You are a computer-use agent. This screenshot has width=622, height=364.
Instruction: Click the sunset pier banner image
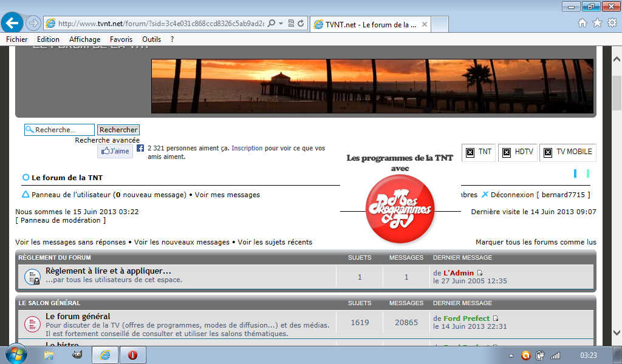point(372,86)
